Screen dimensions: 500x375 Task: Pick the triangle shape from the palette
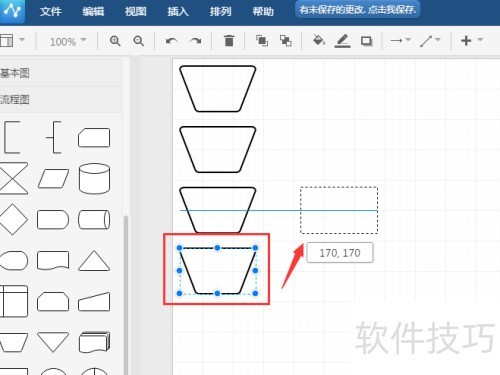click(94, 261)
